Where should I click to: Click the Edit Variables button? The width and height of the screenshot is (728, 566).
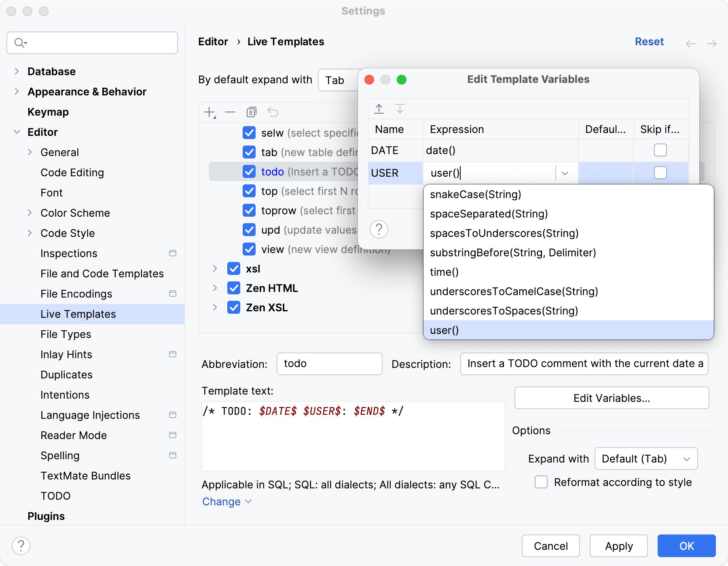[612, 398]
